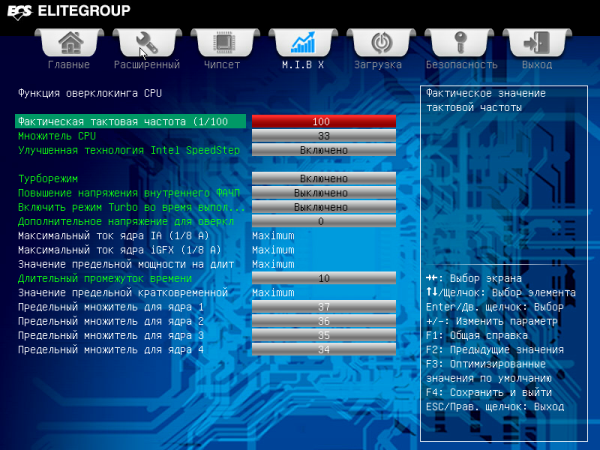
Task: Click Maximum value for iGFX core current
Action: pyautogui.click(x=273, y=250)
